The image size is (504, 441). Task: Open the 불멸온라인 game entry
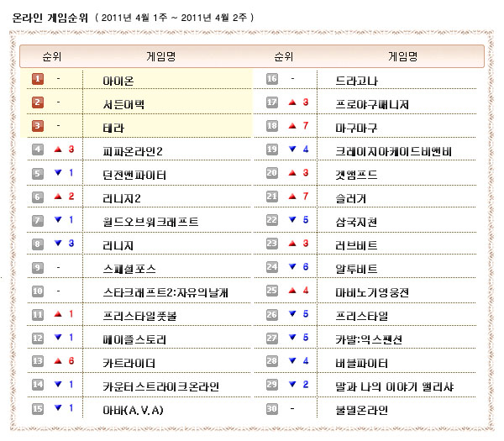click(362, 410)
